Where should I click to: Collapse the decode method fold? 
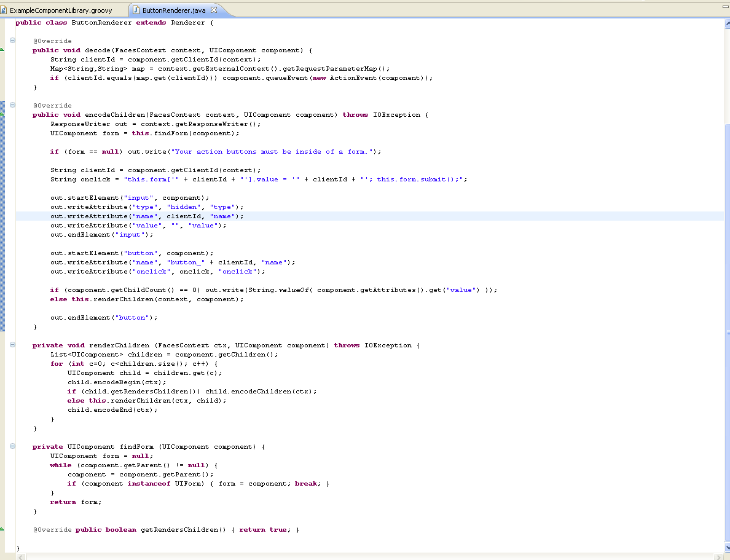pyautogui.click(x=12, y=41)
